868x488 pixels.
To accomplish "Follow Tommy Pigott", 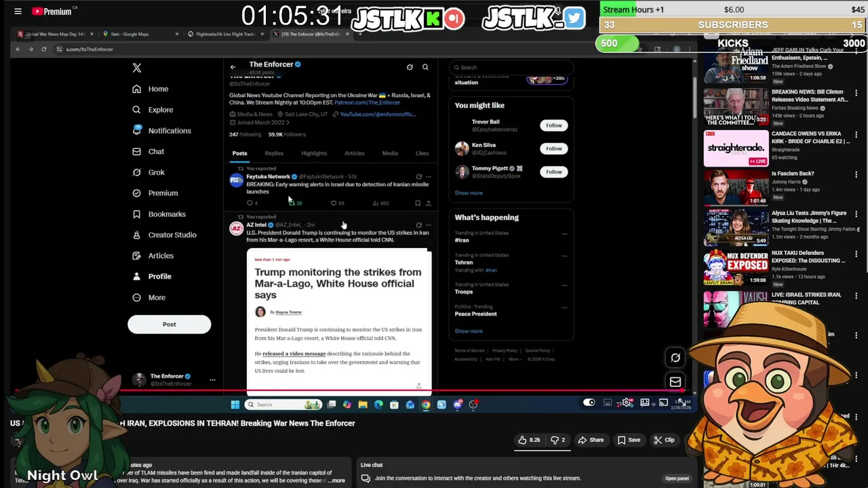I will (554, 172).
